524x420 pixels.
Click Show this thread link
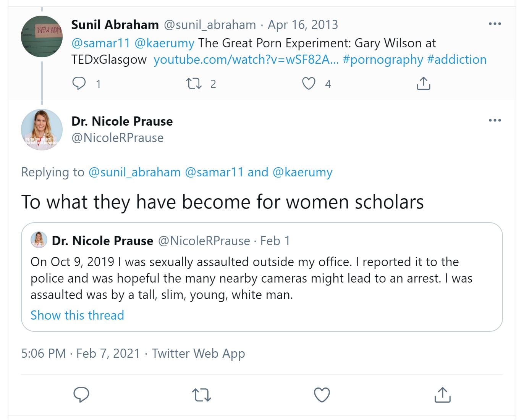[x=77, y=315]
